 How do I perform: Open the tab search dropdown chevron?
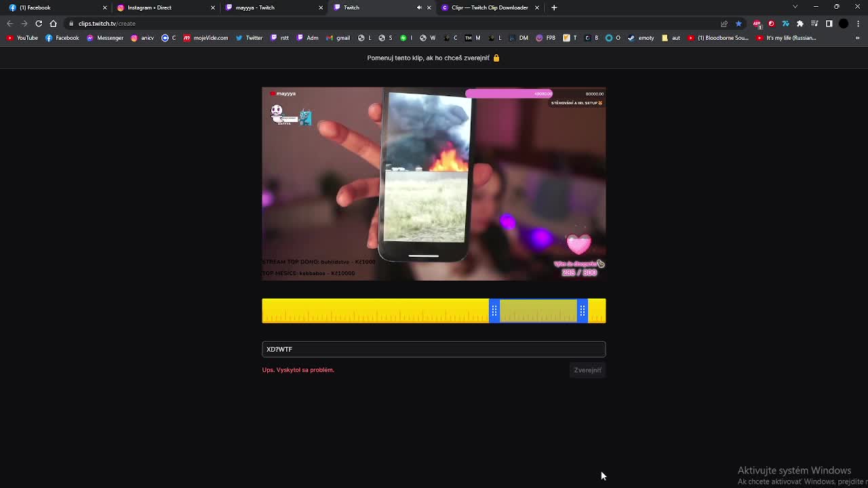pyautogui.click(x=795, y=7)
